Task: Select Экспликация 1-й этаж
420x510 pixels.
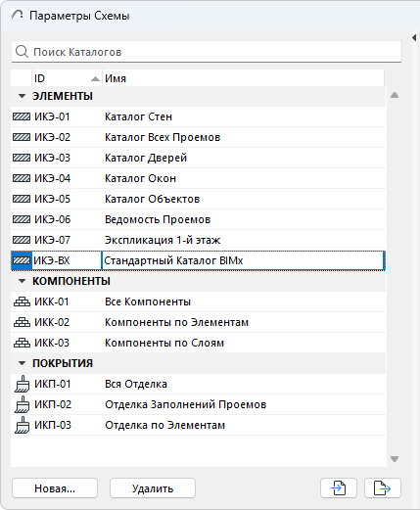Action: click(x=163, y=240)
